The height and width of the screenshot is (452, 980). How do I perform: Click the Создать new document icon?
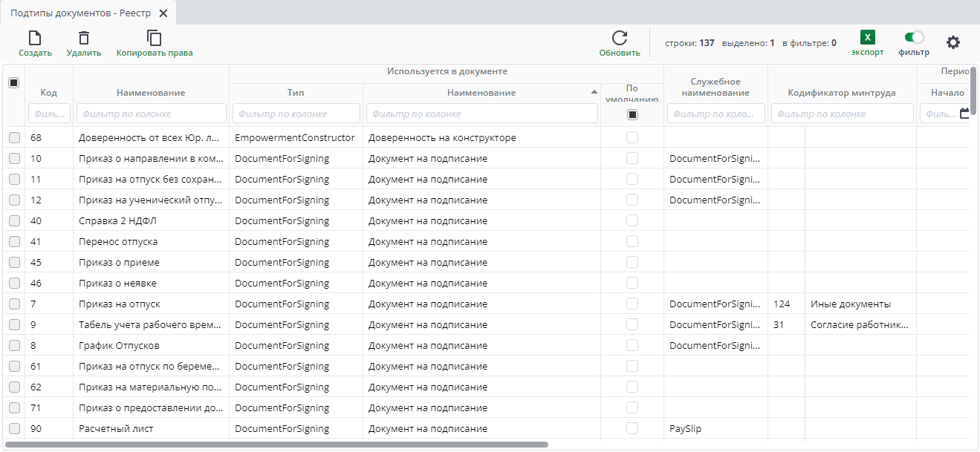pyautogui.click(x=35, y=38)
